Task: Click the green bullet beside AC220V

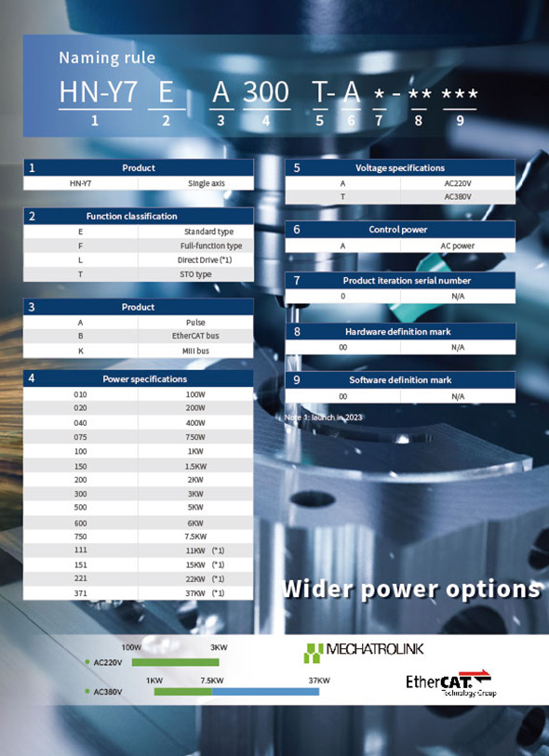Action: 87,662
